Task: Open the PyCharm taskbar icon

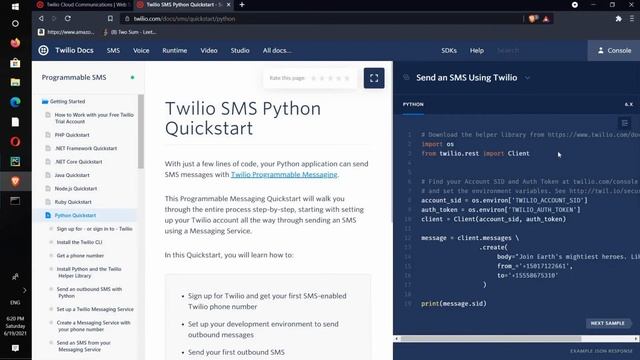Action: pyautogui.click(x=15, y=161)
